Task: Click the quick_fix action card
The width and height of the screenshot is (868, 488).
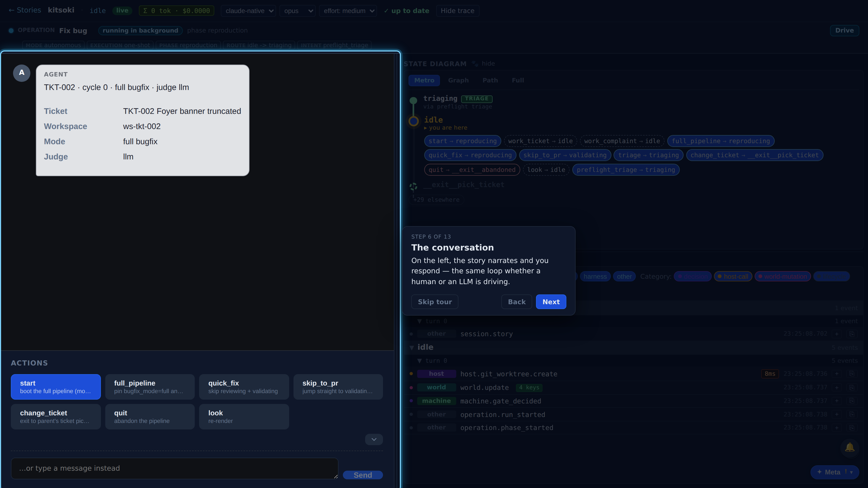Action: (244, 387)
